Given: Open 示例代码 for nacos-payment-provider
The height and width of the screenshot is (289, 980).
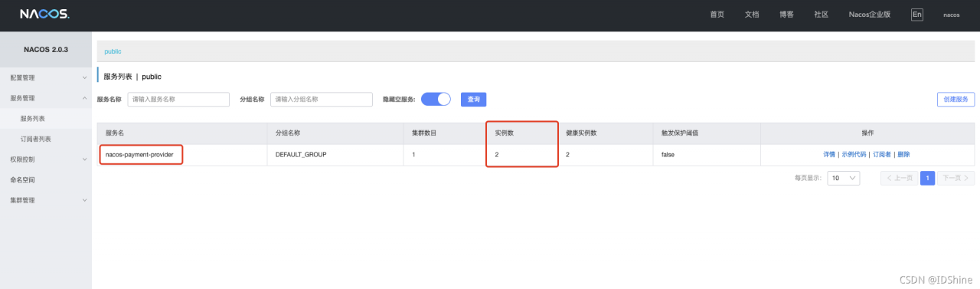Looking at the screenshot, I should point(854,154).
